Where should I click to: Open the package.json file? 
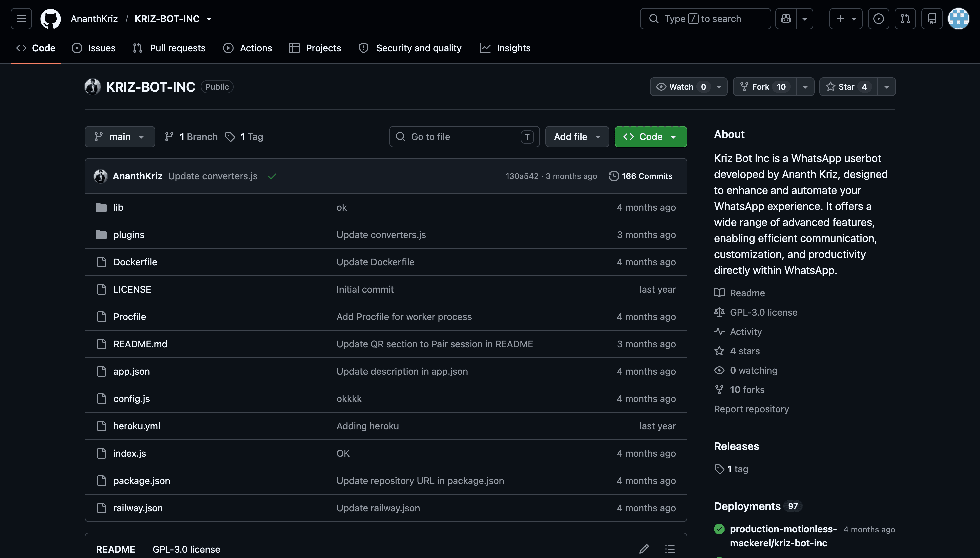141,481
